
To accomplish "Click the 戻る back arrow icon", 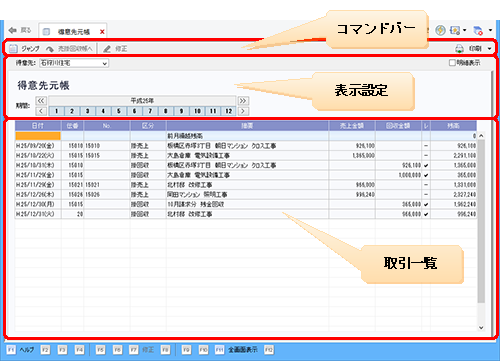I will (13, 30).
